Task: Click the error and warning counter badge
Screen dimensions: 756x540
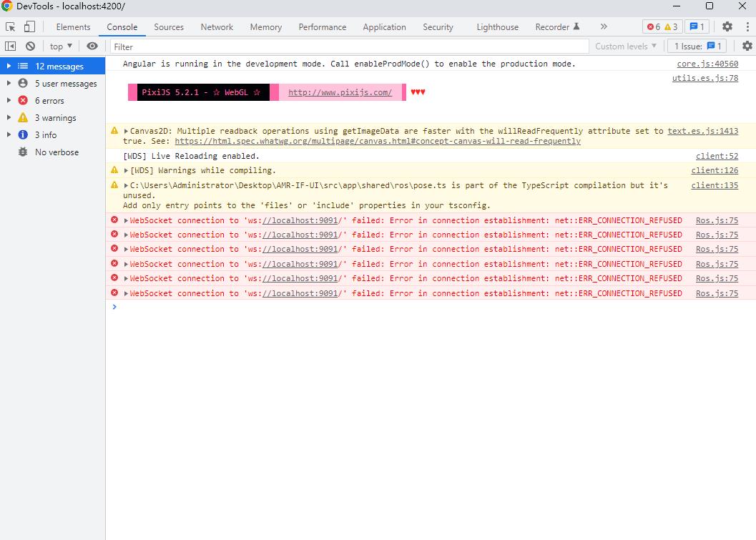Action: pyautogui.click(x=662, y=27)
